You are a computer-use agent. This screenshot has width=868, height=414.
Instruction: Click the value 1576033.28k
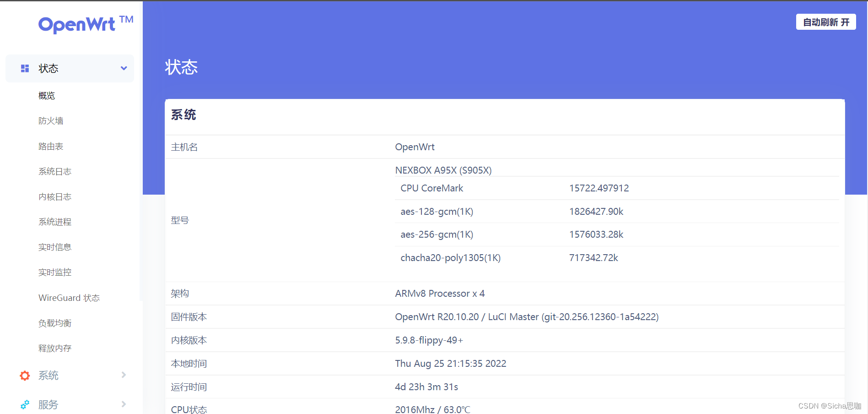click(x=596, y=234)
